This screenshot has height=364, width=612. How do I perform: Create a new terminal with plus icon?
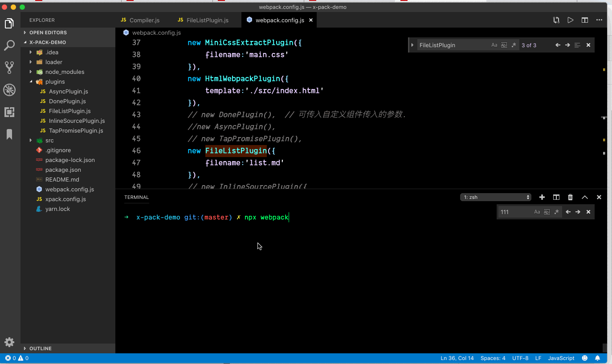click(x=542, y=197)
